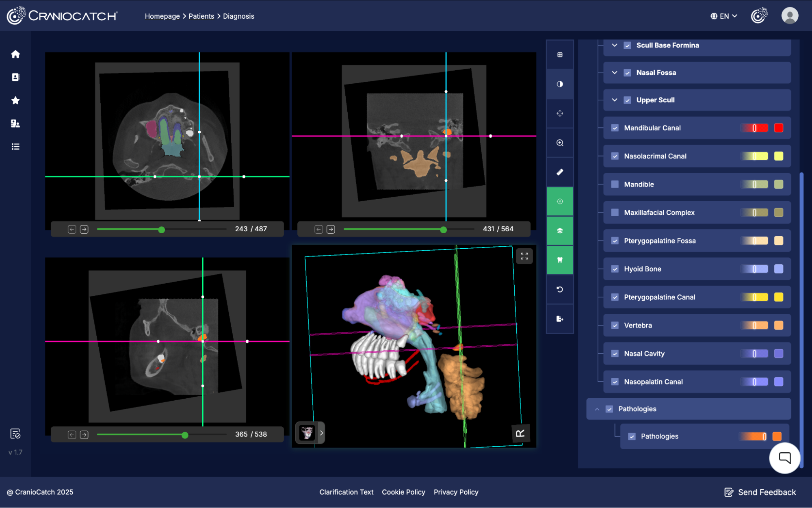The image size is (812, 508).
Task: Click the contrast adjustment tool icon
Action: (x=560, y=84)
